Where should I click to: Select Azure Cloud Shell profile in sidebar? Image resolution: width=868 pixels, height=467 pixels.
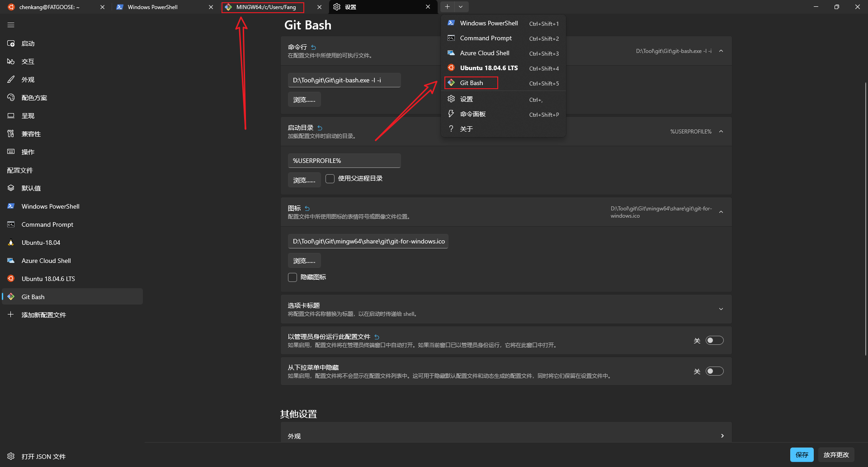tap(72, 261)
